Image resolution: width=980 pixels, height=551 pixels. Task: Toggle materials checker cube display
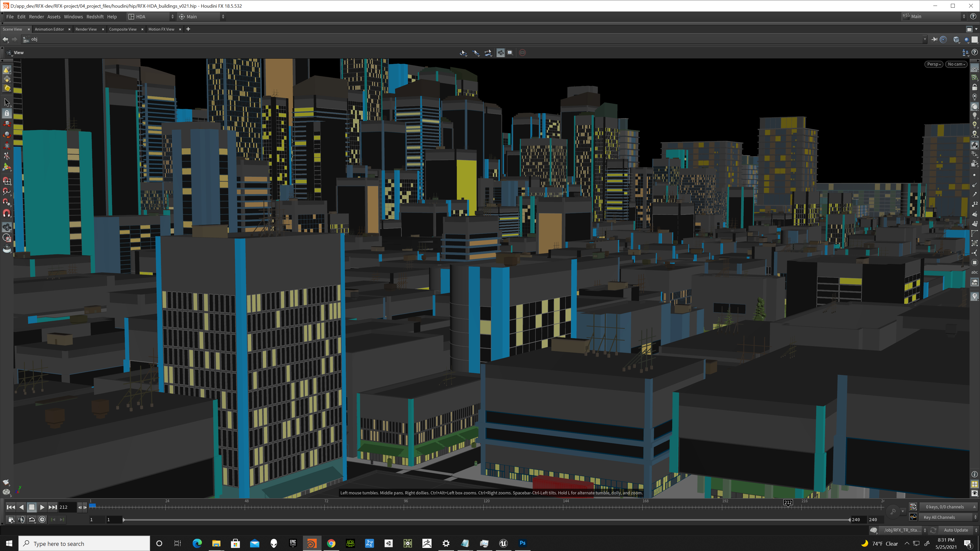(974, 145)
